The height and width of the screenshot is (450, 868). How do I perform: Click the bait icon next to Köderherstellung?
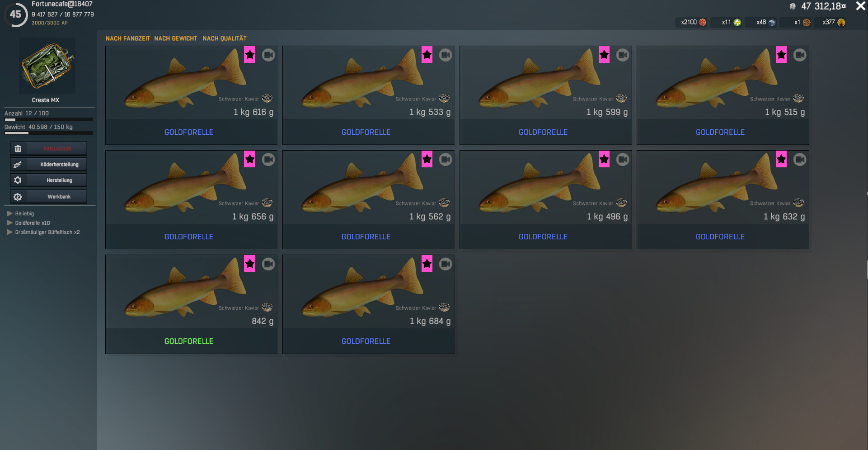click(18, 165)
